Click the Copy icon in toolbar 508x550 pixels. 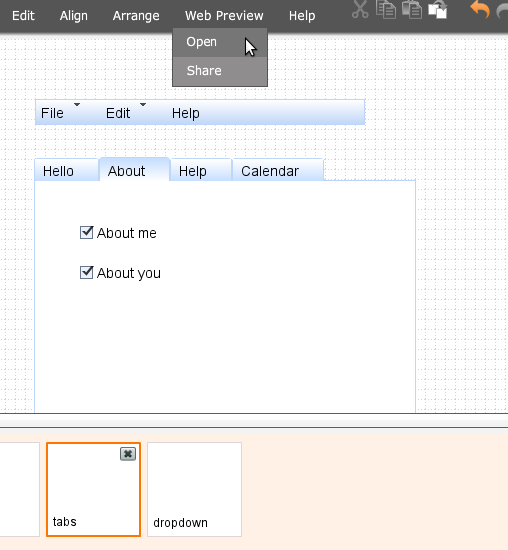click(x=386, y=9)
